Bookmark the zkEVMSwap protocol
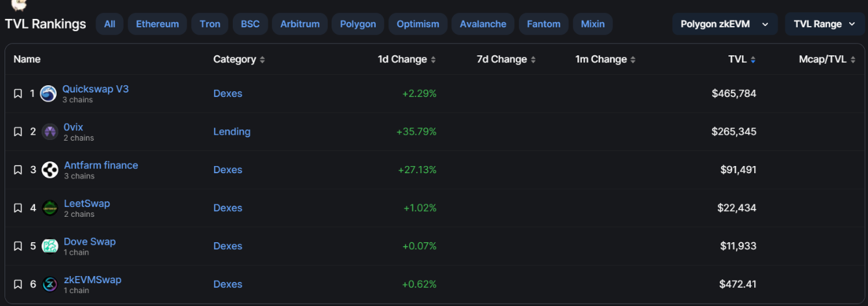This screenshot has height=306, width=868. point(18,285)
